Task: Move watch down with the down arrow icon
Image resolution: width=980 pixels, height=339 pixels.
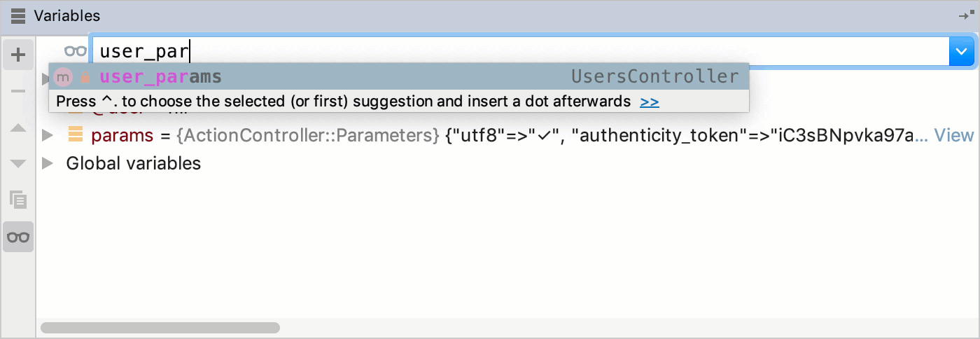Action: (18, 163)
